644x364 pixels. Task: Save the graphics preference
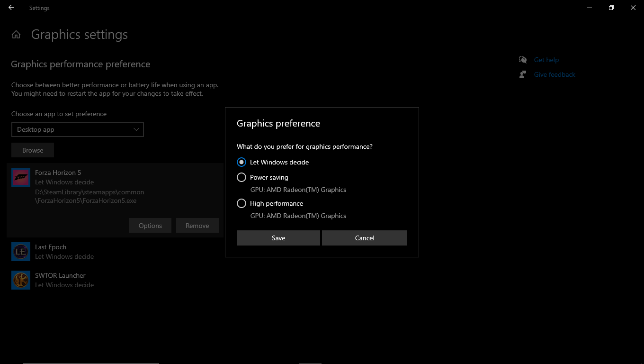click(278, 238)
